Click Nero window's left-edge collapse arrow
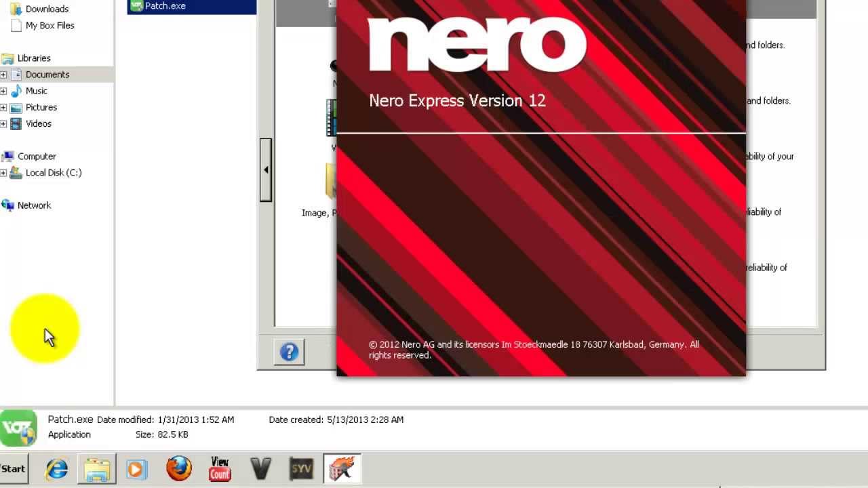 click(x=265, y=169)
